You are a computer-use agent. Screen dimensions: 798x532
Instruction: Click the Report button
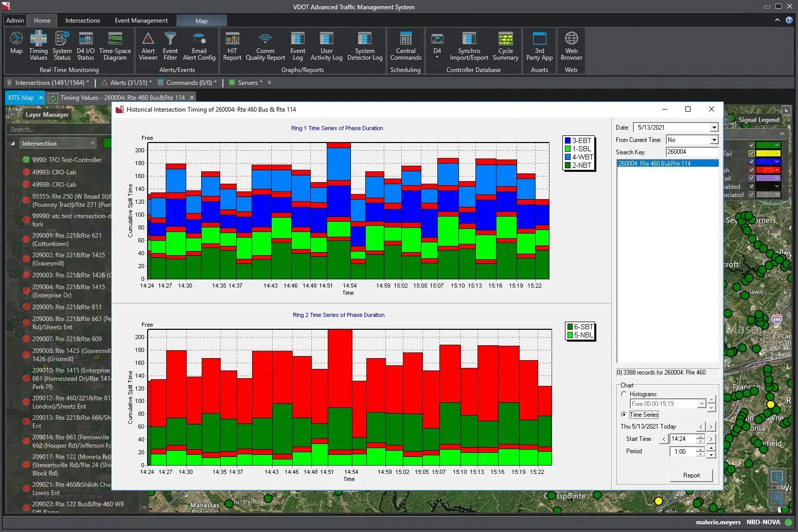[691, 475]
